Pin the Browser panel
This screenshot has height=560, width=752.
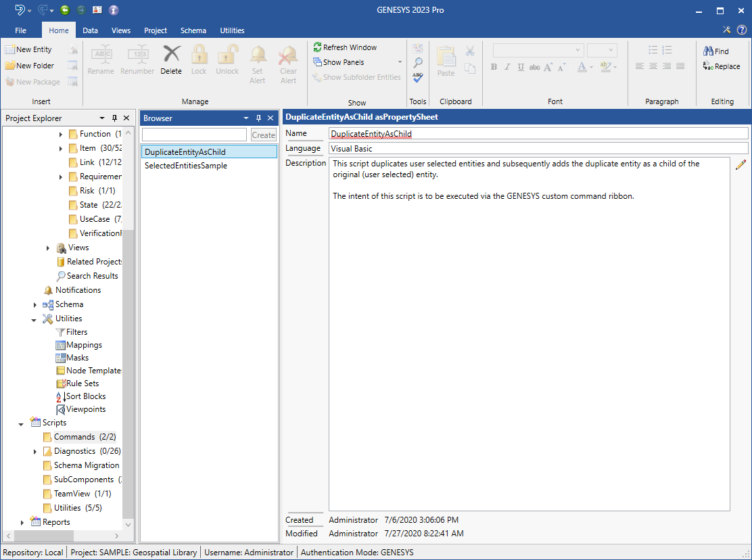[x=258, y=118]
